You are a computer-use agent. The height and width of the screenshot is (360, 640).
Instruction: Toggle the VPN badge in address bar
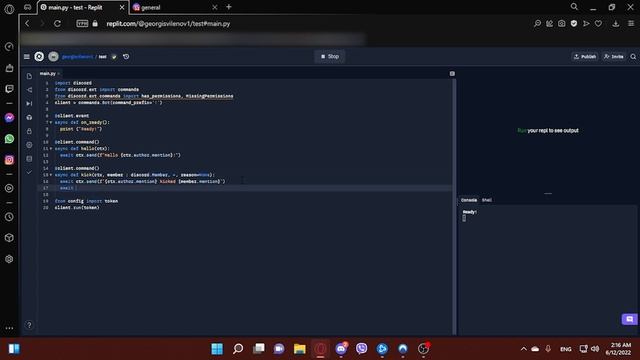click(82, 24)
